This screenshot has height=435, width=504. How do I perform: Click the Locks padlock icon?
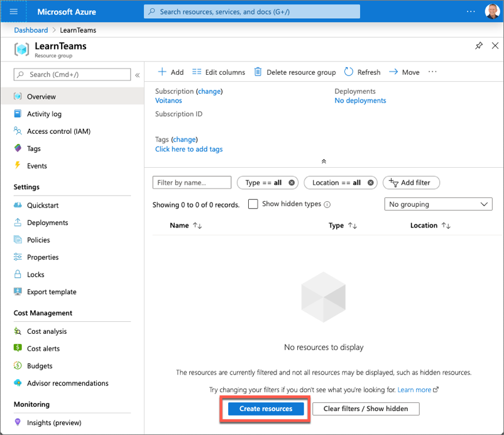tap(18, 274)
